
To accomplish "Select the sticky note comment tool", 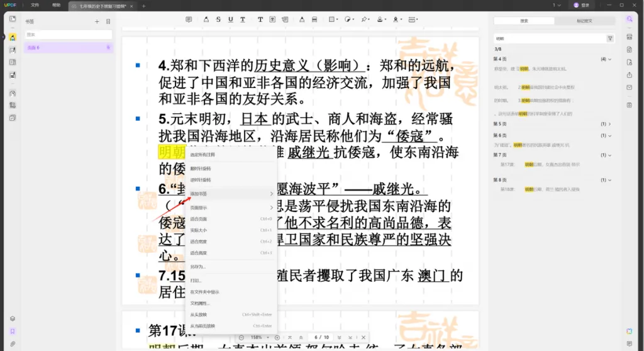I will pos(189,19).
